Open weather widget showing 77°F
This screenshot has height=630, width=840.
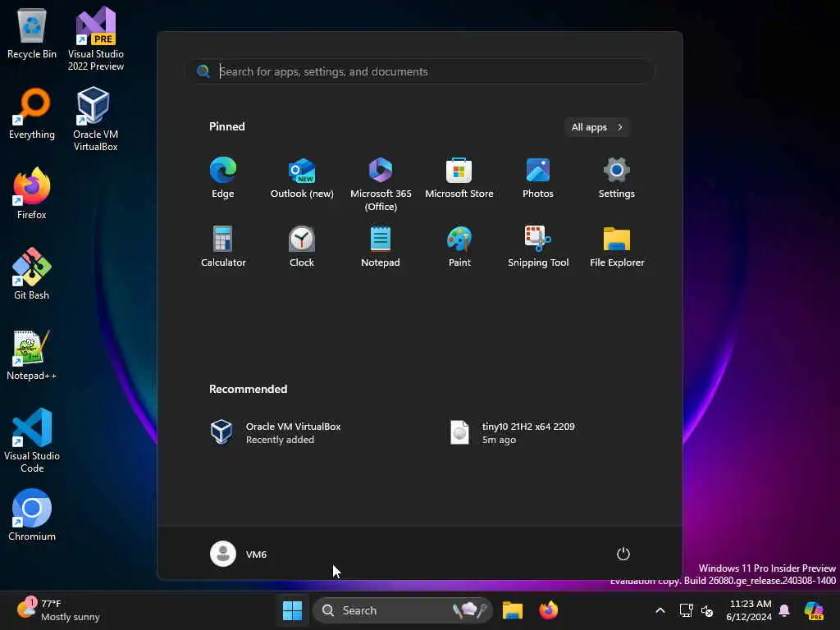(58, 610)
